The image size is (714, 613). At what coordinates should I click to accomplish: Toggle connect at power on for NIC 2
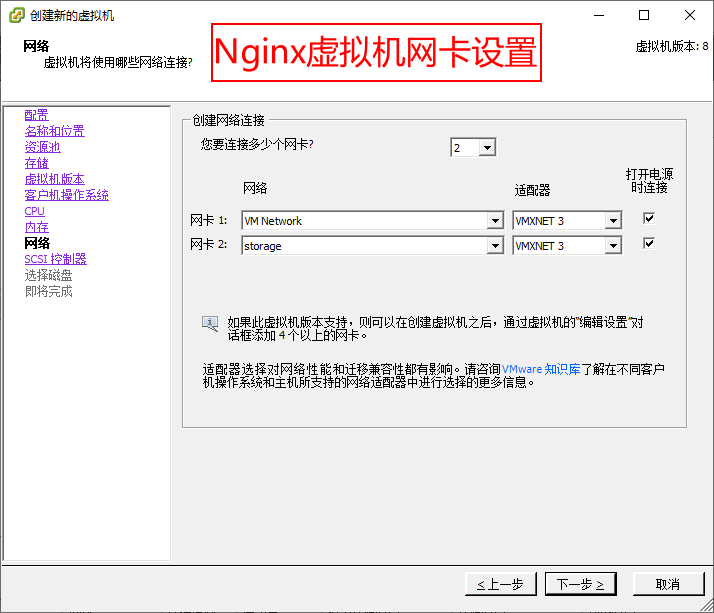click(649, 243)
